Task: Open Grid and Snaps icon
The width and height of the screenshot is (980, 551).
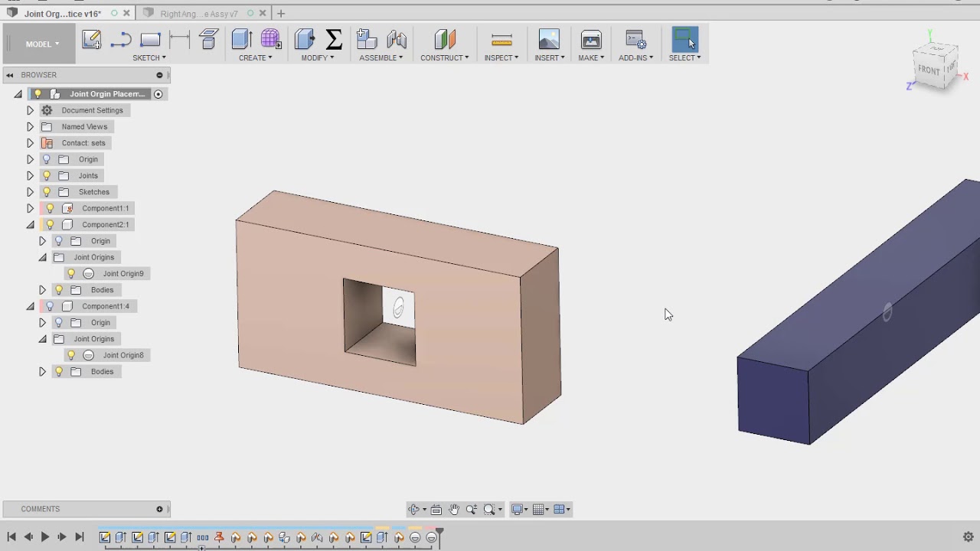Action: coord(538,510)
